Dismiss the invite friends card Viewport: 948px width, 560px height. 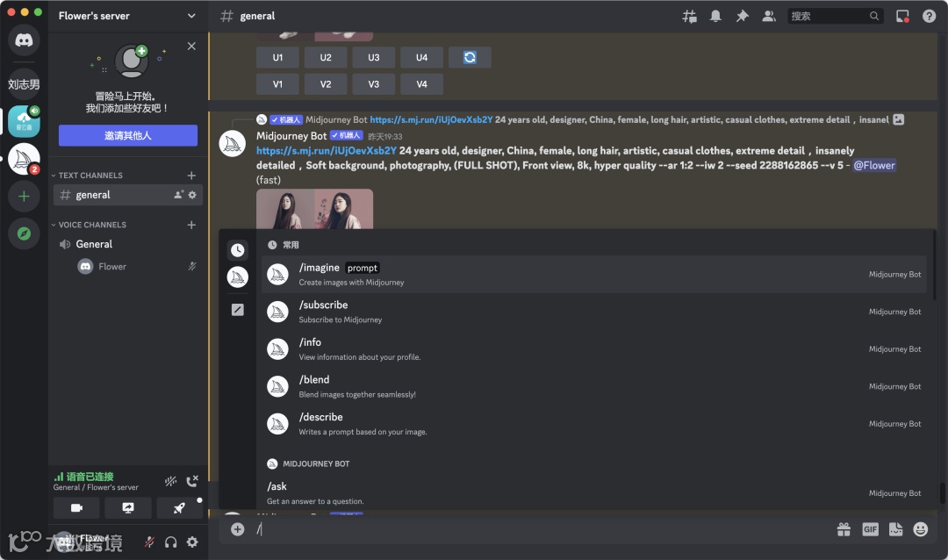tap(191, 46)
